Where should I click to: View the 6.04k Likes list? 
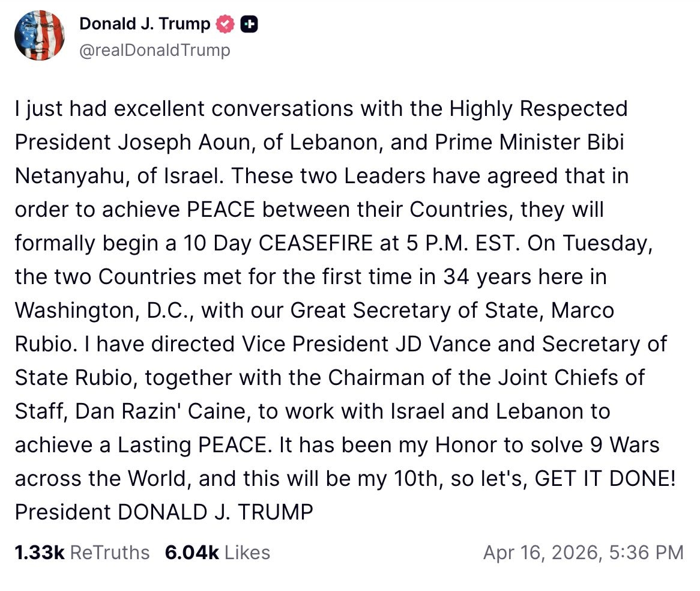(x=217, y=553)
